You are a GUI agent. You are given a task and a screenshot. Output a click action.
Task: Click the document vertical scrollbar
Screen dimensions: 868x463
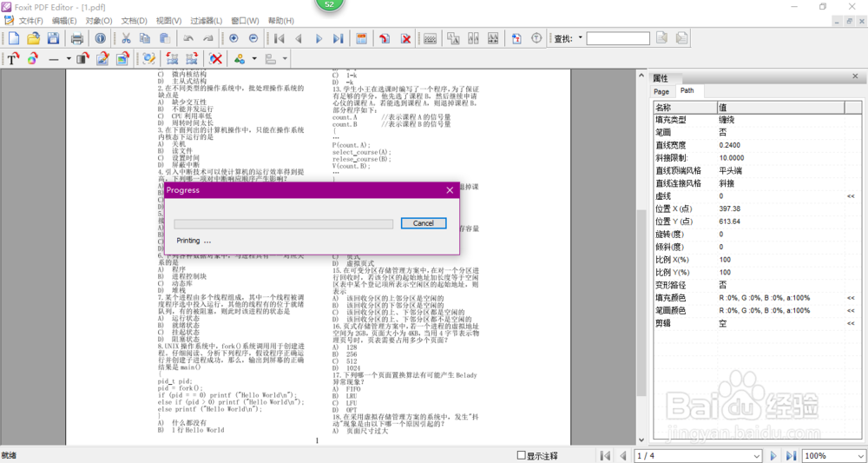tap(641, 257)
